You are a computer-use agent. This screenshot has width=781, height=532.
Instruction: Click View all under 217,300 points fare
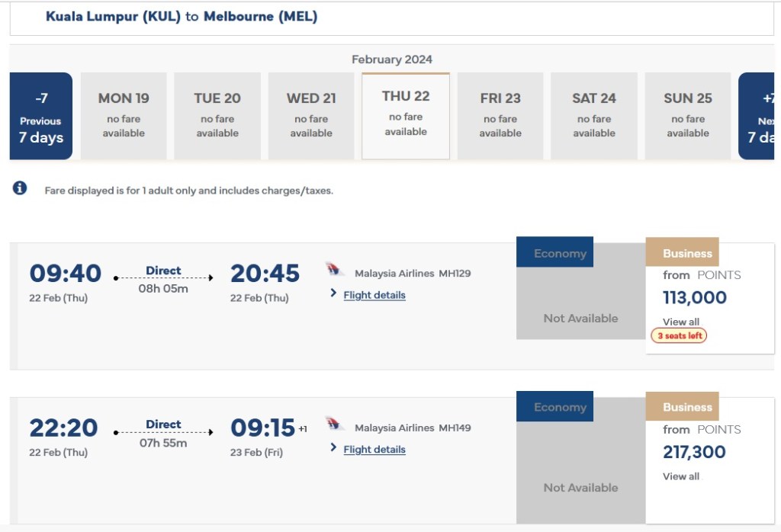[x=681, y=476]
